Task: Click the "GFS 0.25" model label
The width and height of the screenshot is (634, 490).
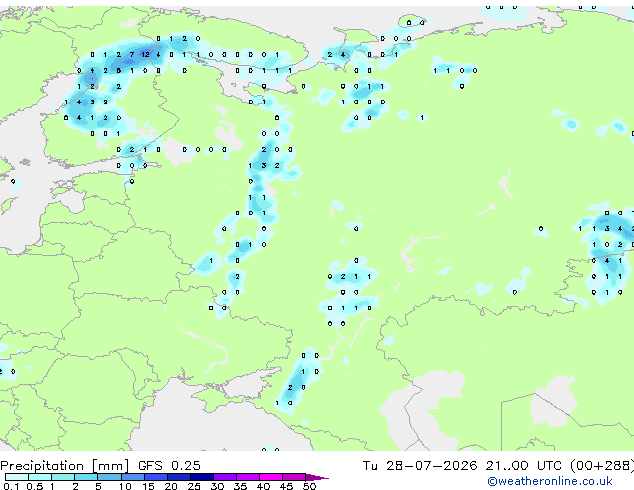Action: point(169,465)
